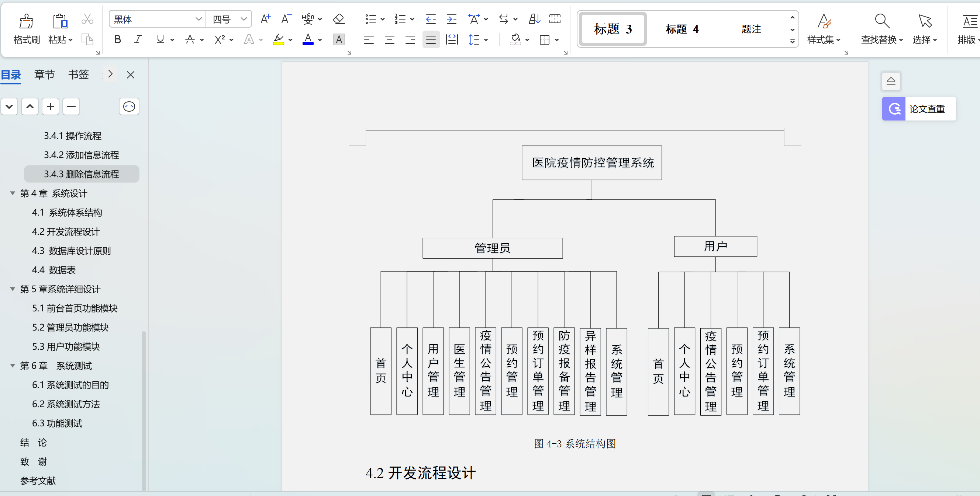The height and width of the screenshot is (496, 980).
Task: Switch to the 书签 tab
Action: point(78,74)
